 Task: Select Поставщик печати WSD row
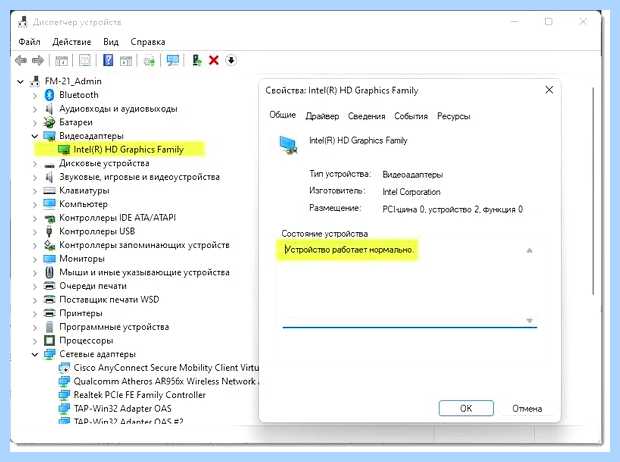point(109,300)
